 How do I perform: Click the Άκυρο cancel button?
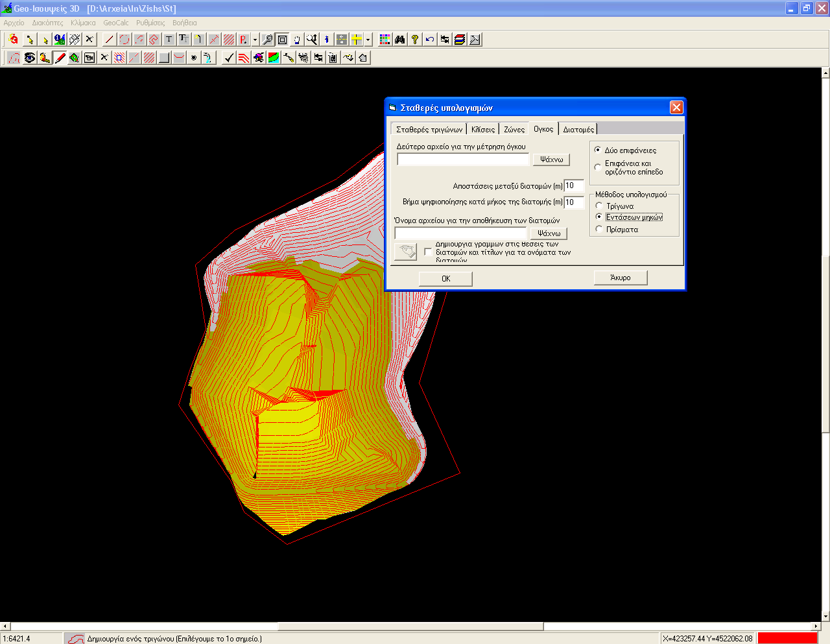621,278
